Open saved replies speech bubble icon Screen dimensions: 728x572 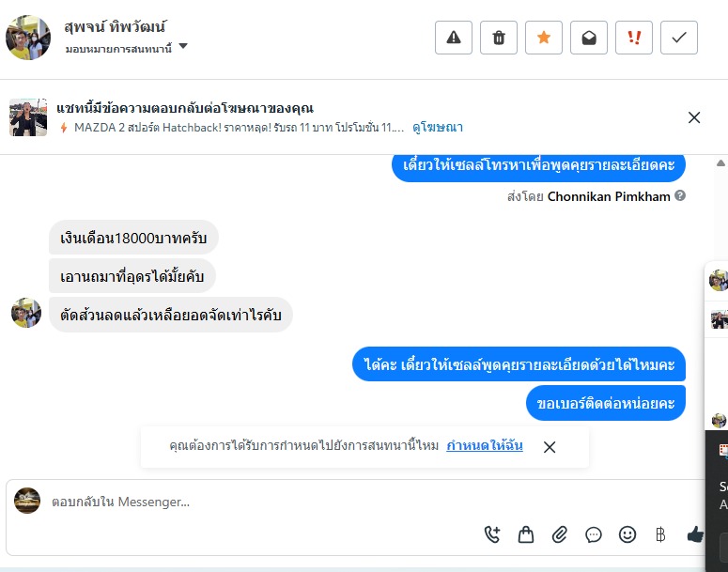pos(594,534)
